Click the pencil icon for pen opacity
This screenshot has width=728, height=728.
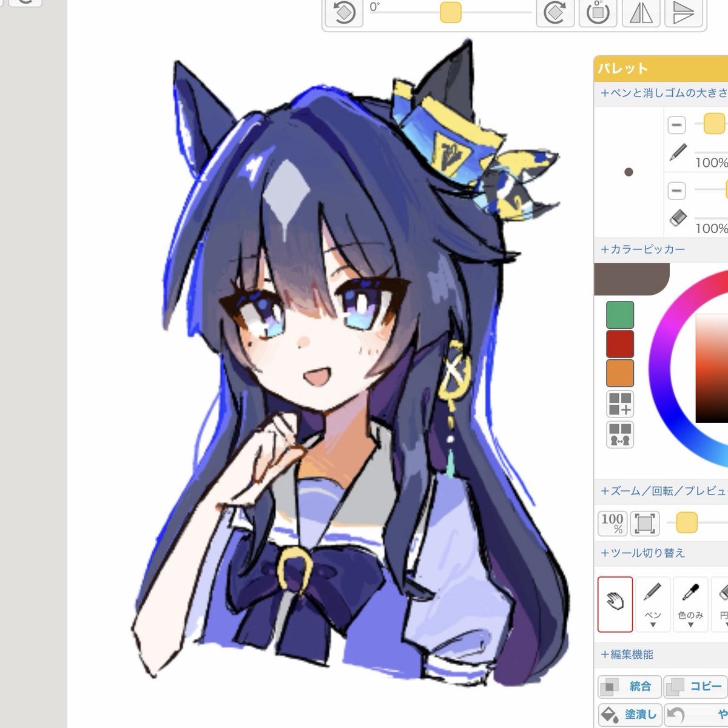click(678, 152)
